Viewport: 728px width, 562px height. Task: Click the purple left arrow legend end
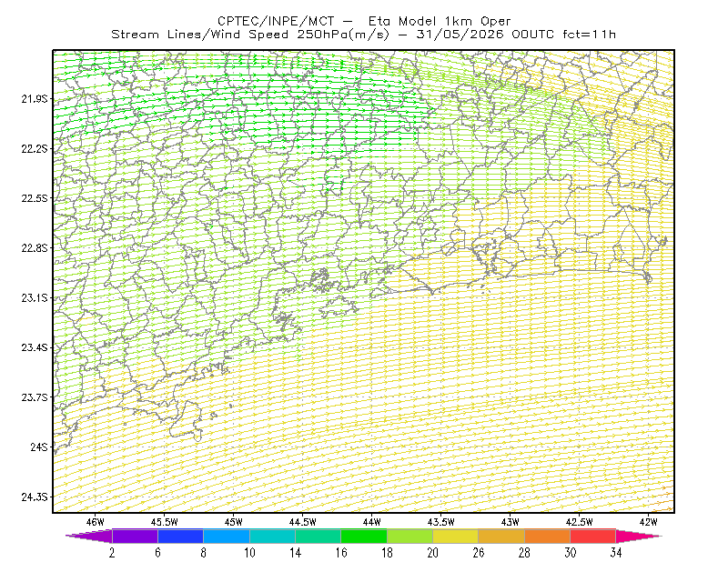pos(89,536)
